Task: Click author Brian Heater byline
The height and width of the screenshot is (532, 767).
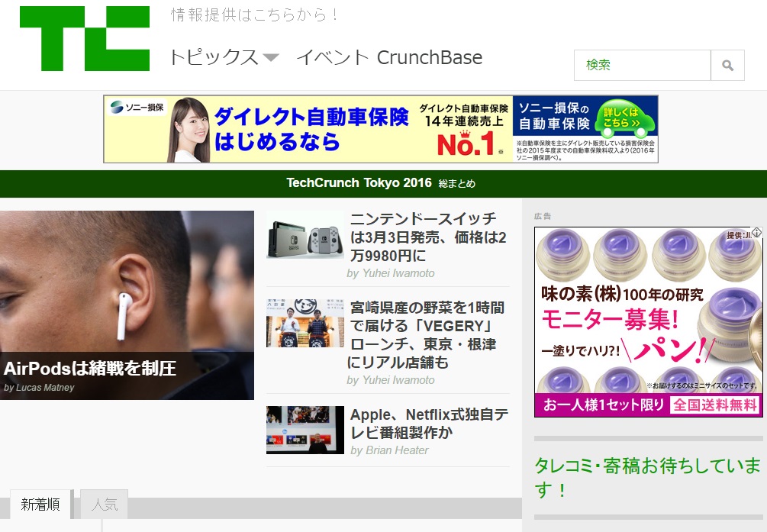Action: click(x=389, y=450)
